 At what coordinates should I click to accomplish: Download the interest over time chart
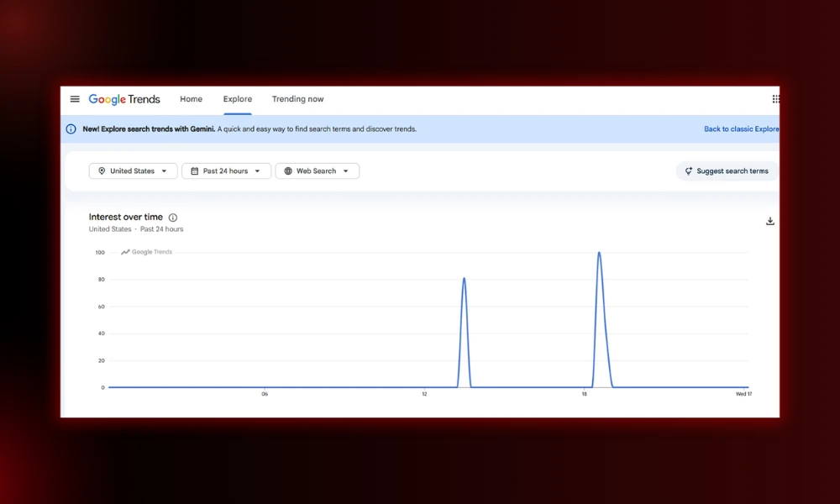click(769, 221)
